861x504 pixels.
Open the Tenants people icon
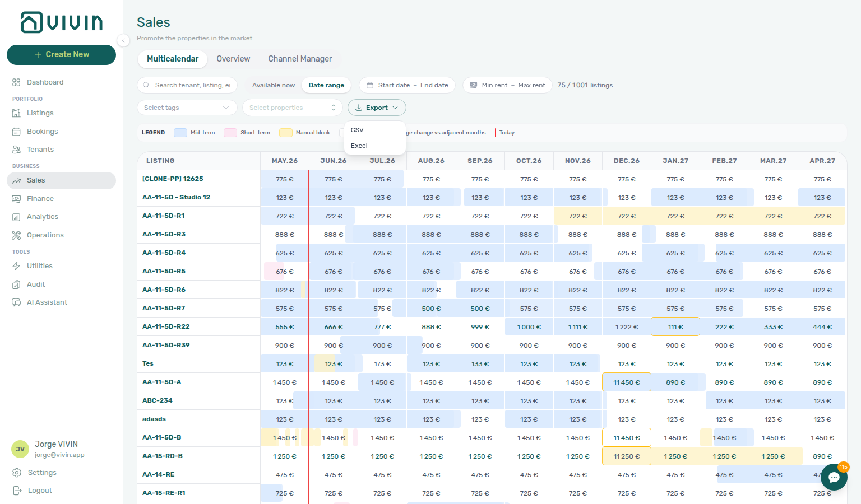16,150
